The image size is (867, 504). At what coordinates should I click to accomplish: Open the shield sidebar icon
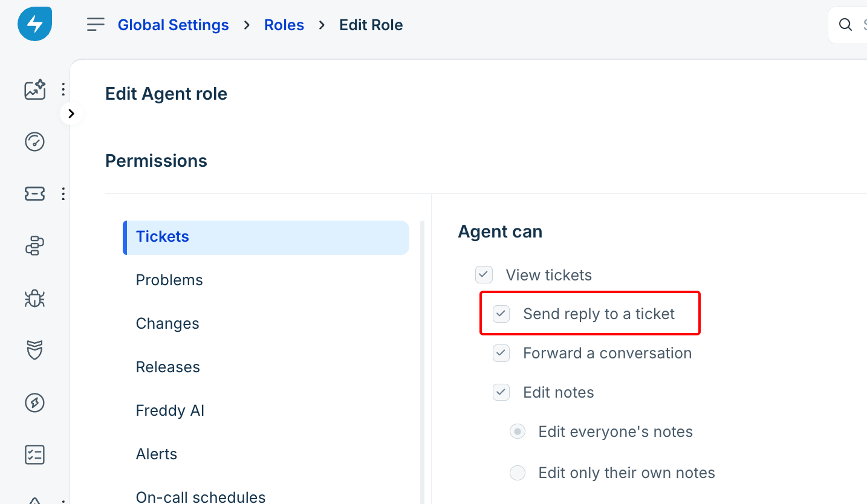pos(34,350)
